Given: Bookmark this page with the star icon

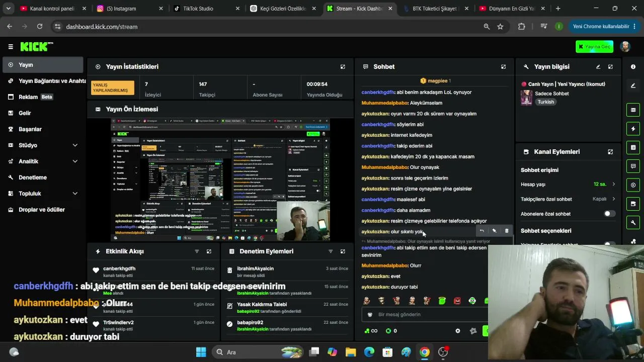Looking at the screenshot, I should 500,27.
